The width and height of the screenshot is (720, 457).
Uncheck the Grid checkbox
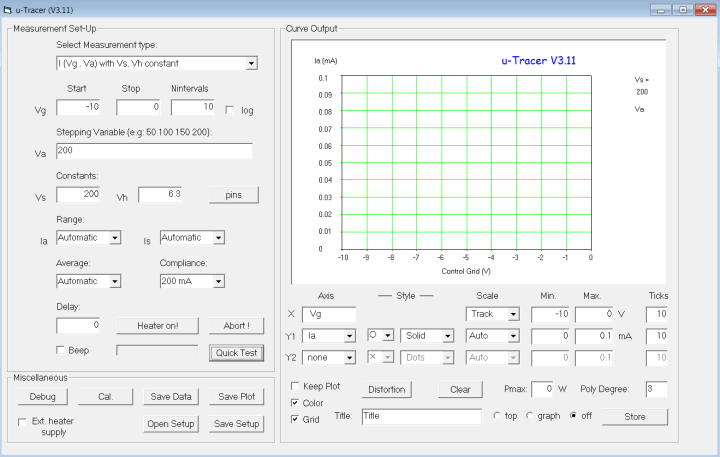295,419
